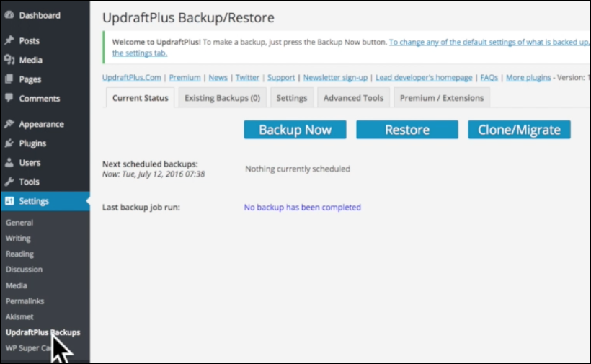Open the Plugins menu label

click(x=32, y=143)
